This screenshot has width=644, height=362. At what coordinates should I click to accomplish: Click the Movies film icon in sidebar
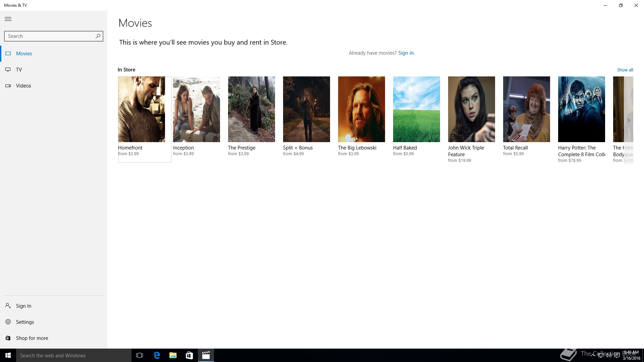pyautogui.click(x=8, y=54)
